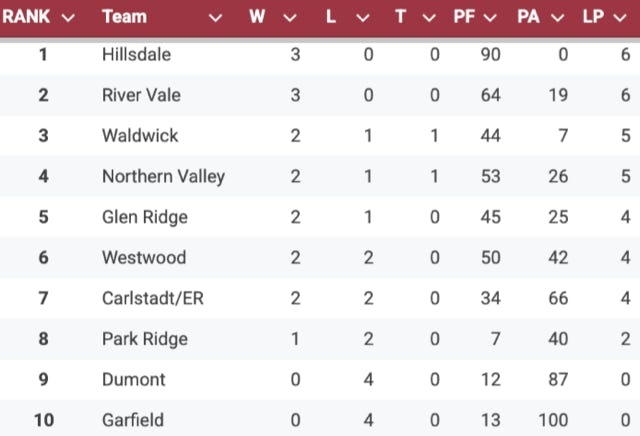Viewport: 640px width, 436px height.
Task: Click the Westwood team name
Action: coord(143,257)
